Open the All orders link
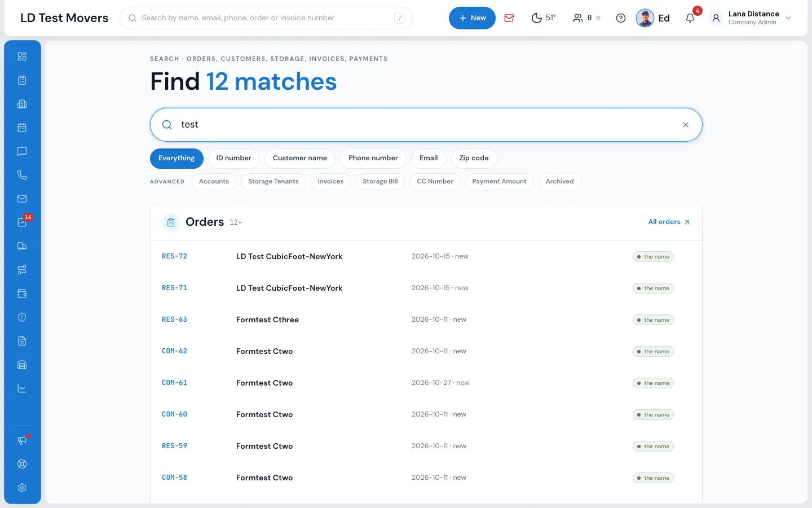The height and width of the screenshot is (508, 812). (x=669, y=222)
